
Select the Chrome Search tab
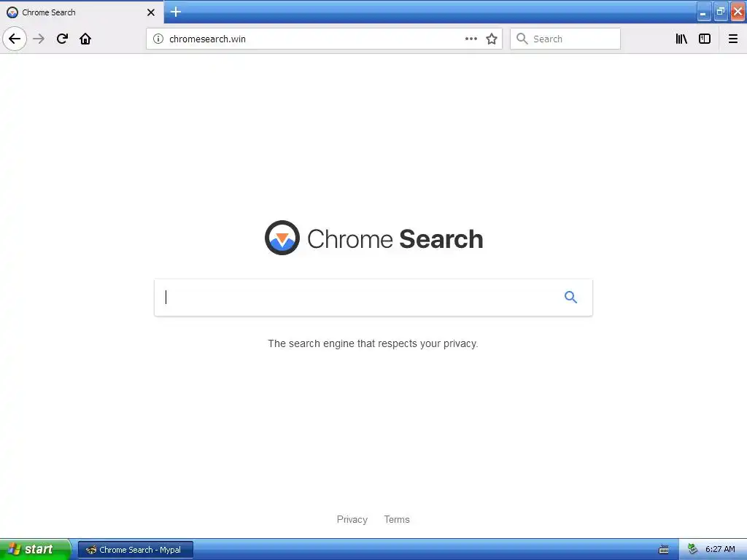click(82, 12)
